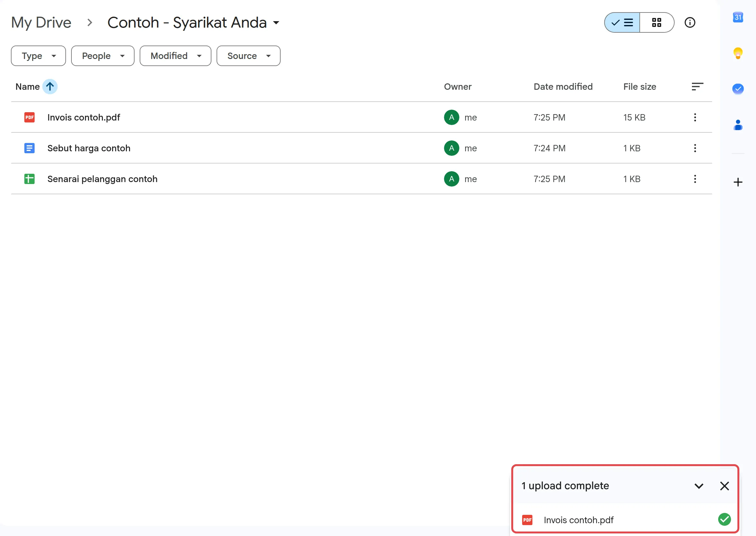Viewport: 756px width, 536px height.
Task: Click Sheets icon for Senarai pelanggan contoh
Action: pyautogui.click(x=29, y=179)
